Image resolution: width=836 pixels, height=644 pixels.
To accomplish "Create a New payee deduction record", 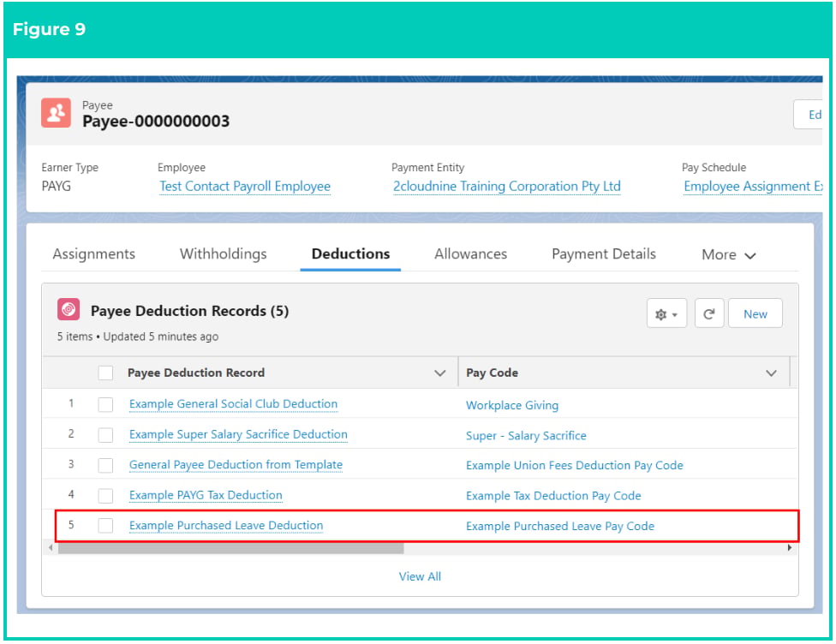I will [755, 314].
